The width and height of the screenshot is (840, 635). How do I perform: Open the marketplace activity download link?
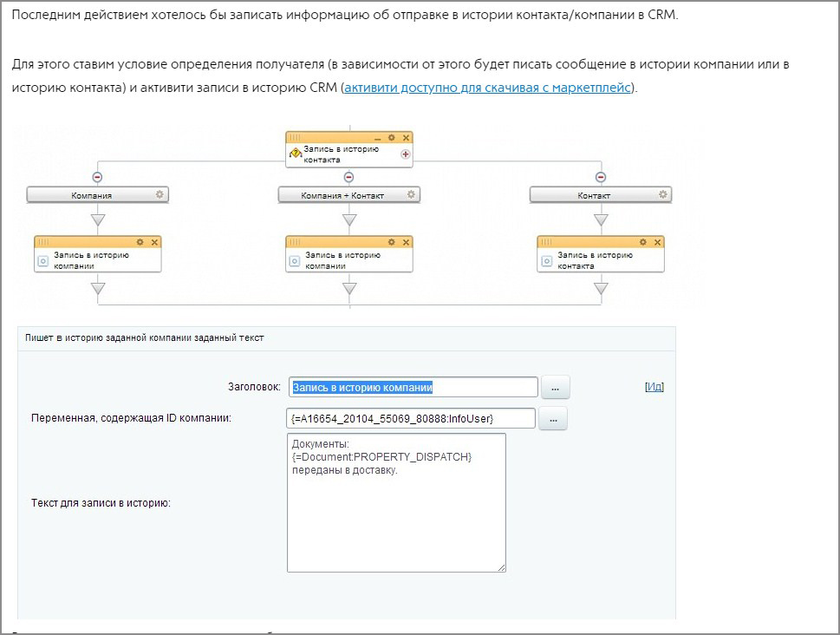(x=487, y=88)
